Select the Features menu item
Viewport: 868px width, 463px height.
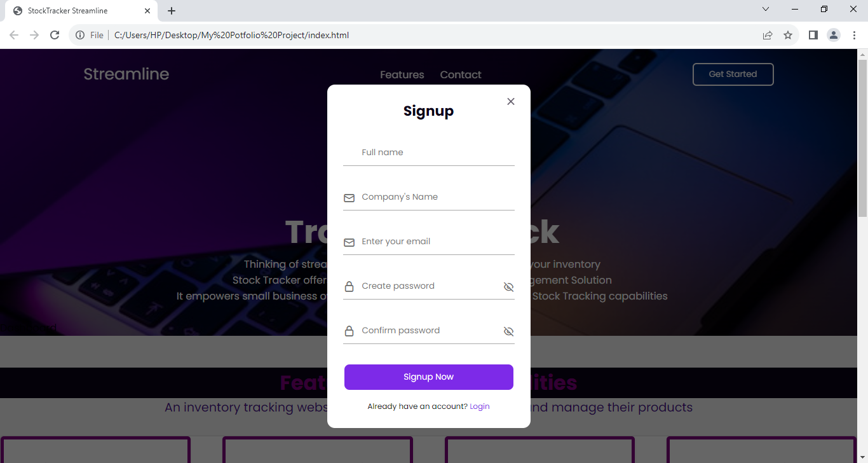point(402,74)
